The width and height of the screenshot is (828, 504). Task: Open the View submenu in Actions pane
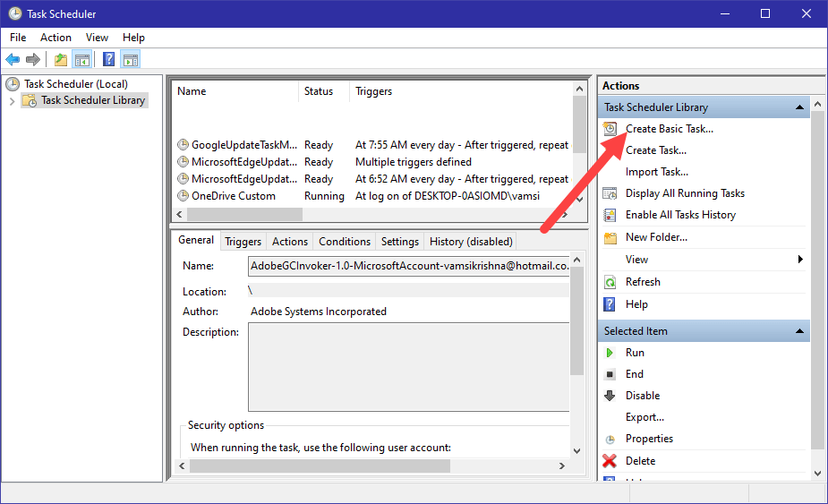(x=799, y=260)
